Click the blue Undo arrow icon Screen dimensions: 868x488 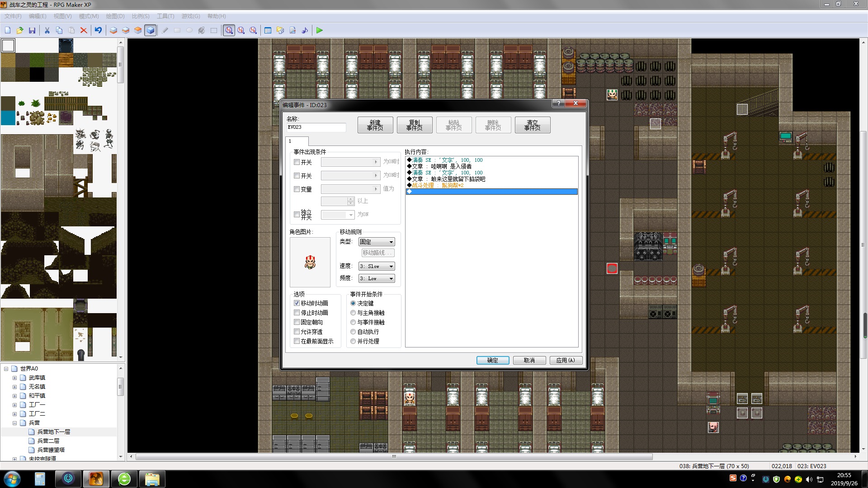click(98, 30)
